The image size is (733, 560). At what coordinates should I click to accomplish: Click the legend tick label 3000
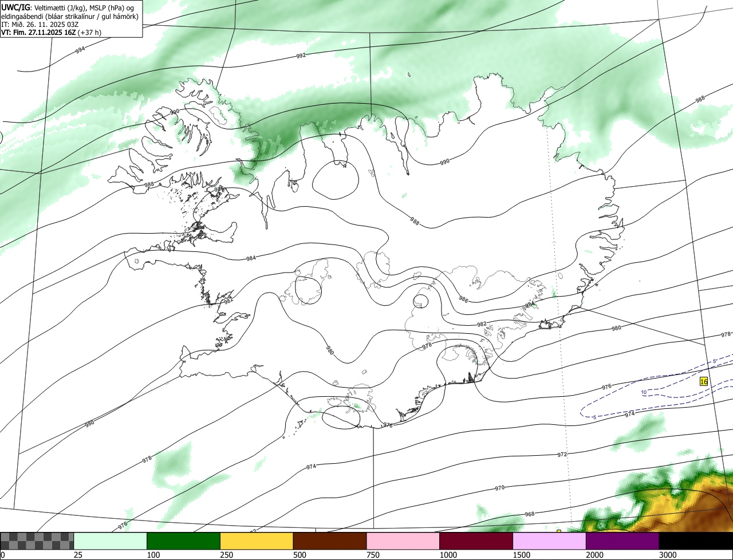668,555
